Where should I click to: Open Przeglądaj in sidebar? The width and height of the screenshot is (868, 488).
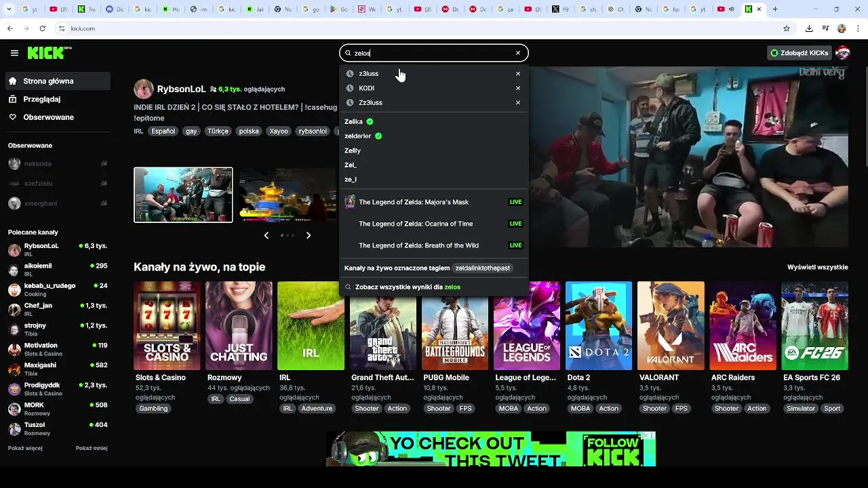pos(58,99)
